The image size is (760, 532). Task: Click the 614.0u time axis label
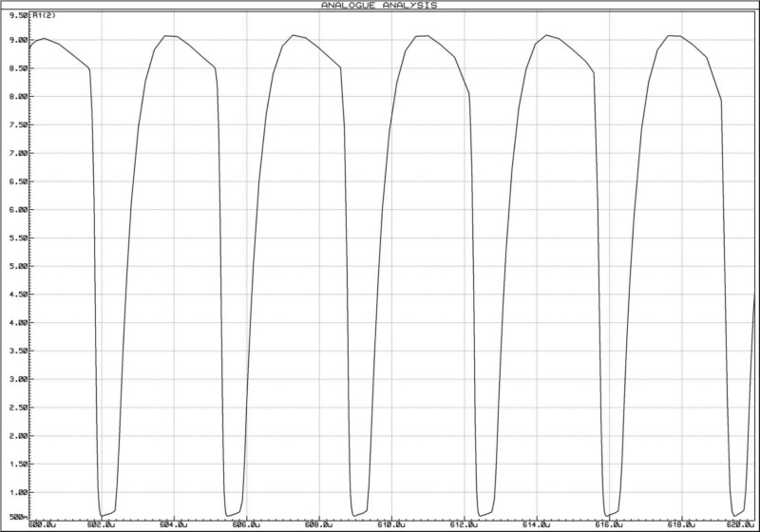click(x=538, y=524)
